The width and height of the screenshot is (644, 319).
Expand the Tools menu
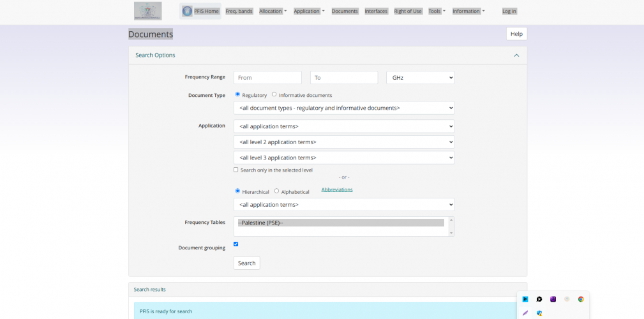pyautogui.click(x=437, y=11)
